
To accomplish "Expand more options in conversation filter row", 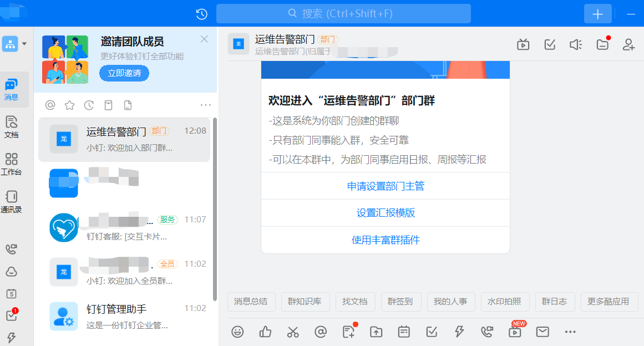I will (x=206, y=105).
